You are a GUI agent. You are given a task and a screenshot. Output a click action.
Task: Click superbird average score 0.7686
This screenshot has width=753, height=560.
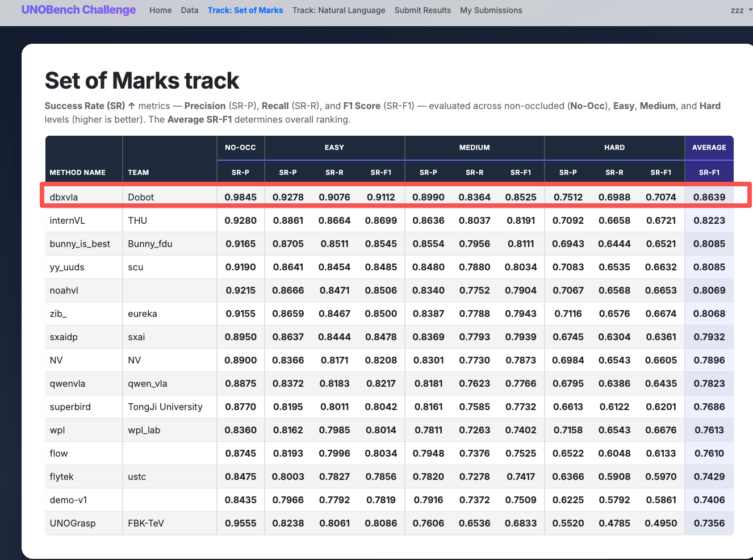709,407
